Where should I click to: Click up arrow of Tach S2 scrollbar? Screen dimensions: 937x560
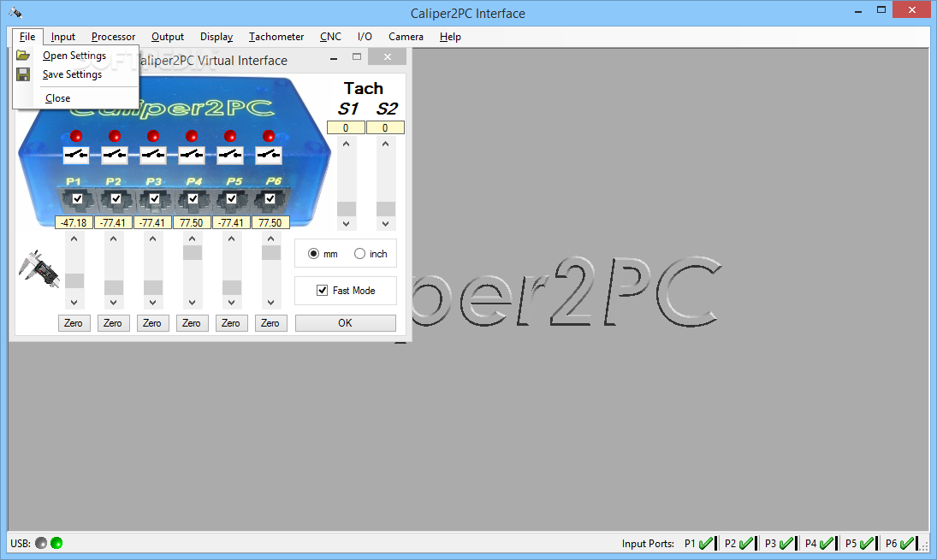(x=385, y=144)
